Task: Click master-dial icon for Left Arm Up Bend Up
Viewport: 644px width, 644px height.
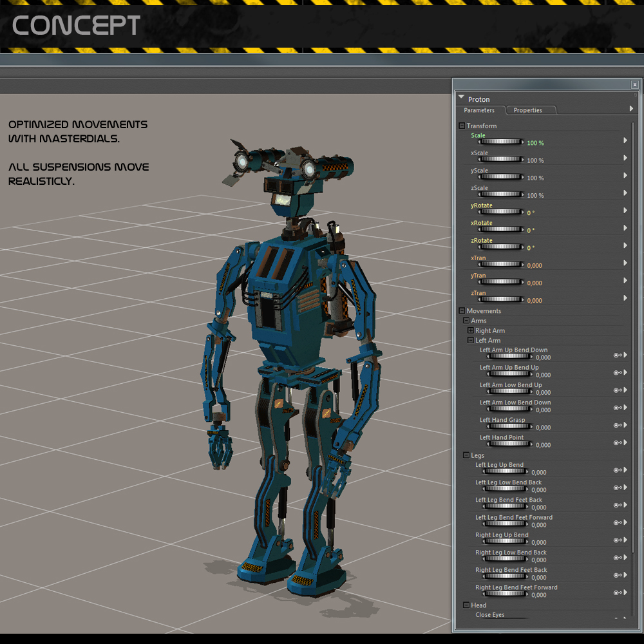Action: pyautogui.click(x=618, y=373)
